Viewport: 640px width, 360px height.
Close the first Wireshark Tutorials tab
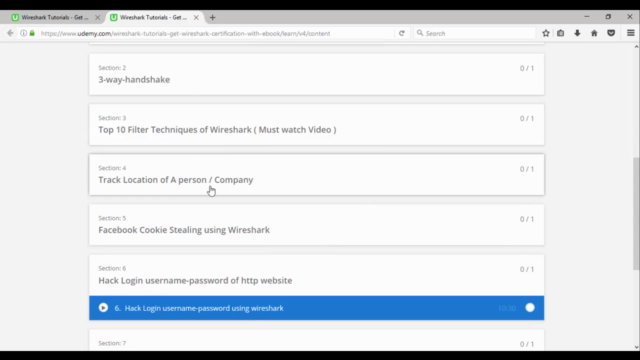[98, 18]
